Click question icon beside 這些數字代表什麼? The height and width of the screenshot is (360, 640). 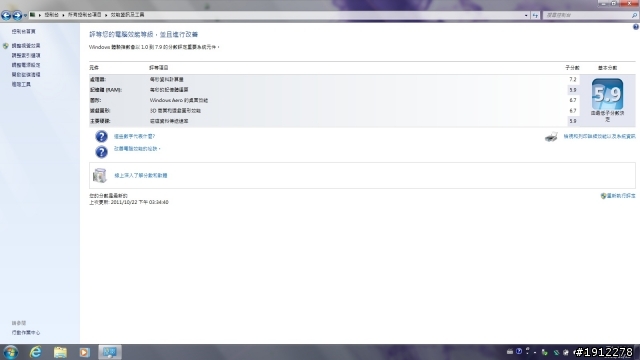point(101,136)
